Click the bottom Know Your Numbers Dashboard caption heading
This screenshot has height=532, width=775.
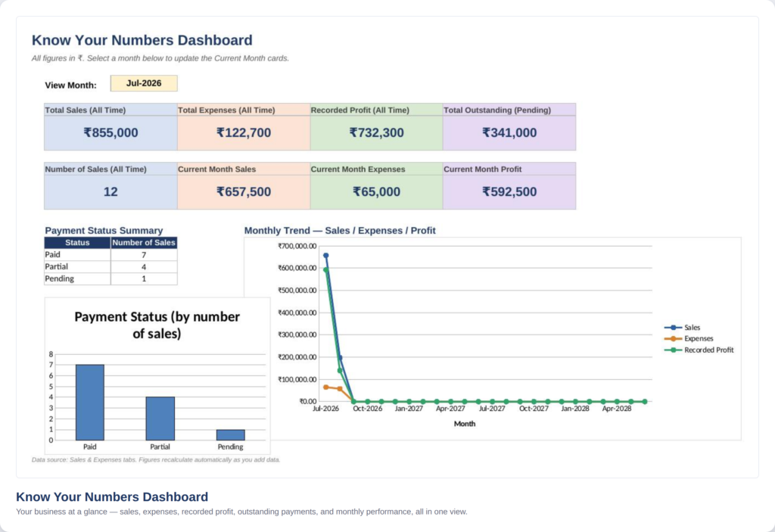click(112, 497)
